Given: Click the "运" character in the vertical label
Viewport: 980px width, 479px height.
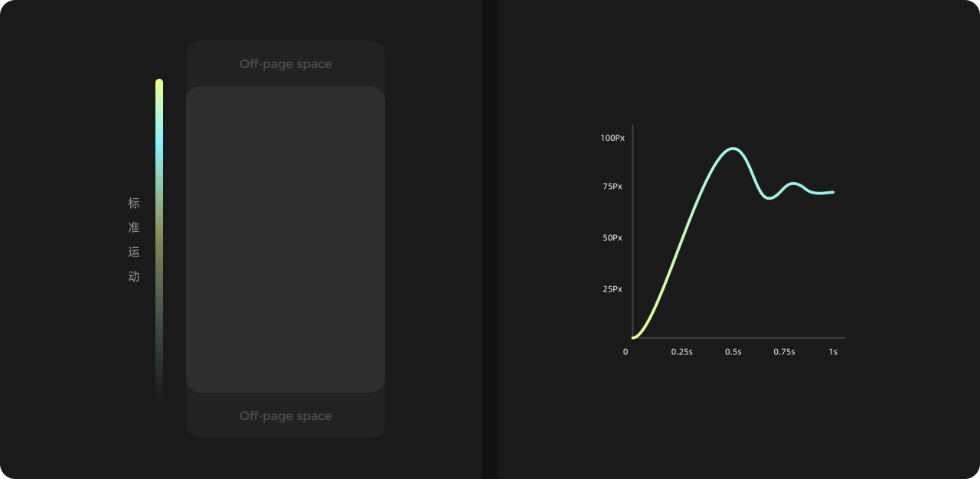Looking at the screenshot, I should [134, 253].
